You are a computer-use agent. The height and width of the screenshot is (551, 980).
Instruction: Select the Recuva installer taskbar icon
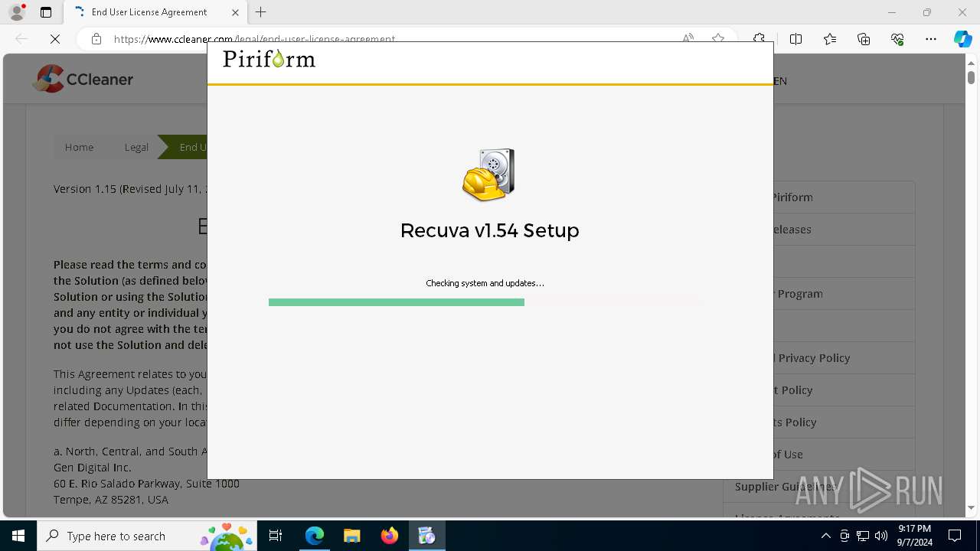(x=426, y=536)
